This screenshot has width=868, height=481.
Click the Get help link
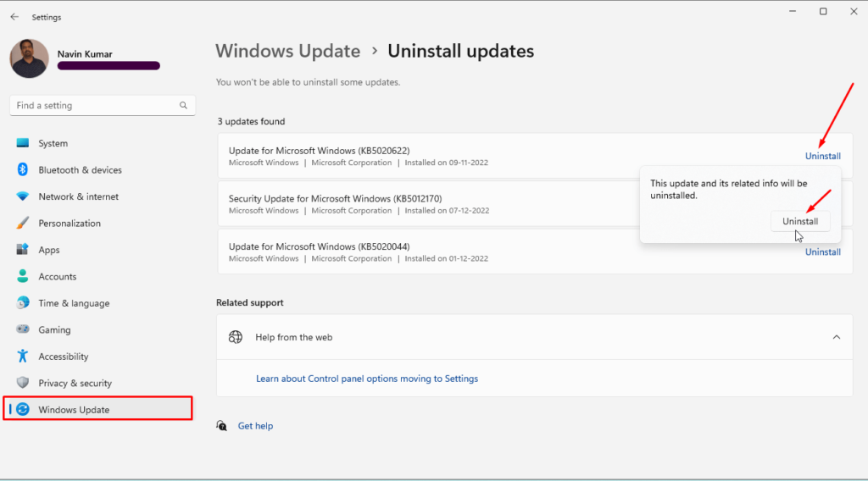tap(255, 426)
